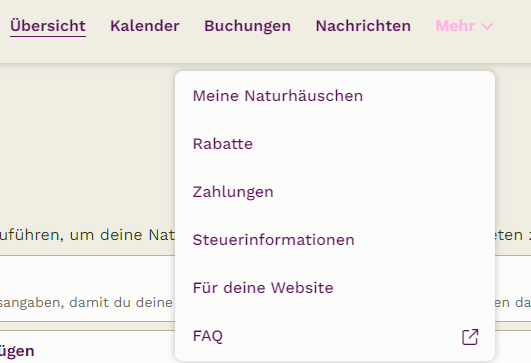
Task: Go to the Buchungen tab
Action: click(x=248, y=26)
